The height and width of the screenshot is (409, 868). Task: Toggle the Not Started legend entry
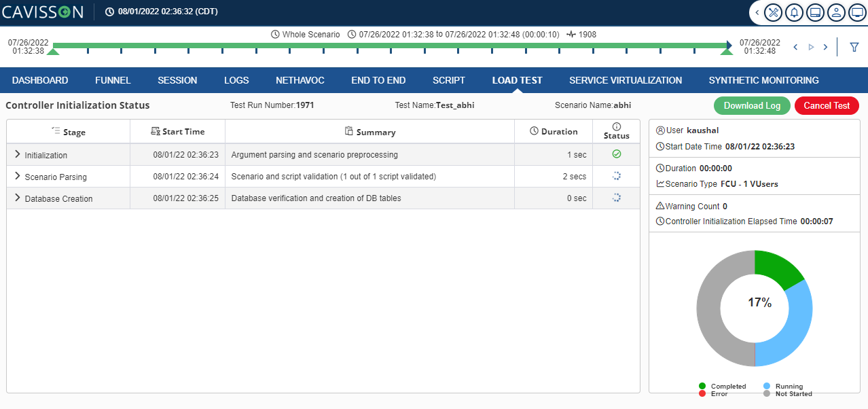(788, 394)
